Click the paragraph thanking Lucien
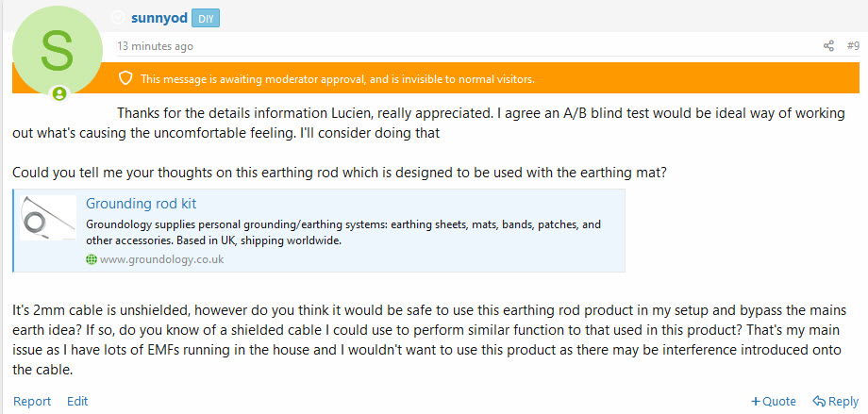868x414 pixels. [x=428, y=124]
